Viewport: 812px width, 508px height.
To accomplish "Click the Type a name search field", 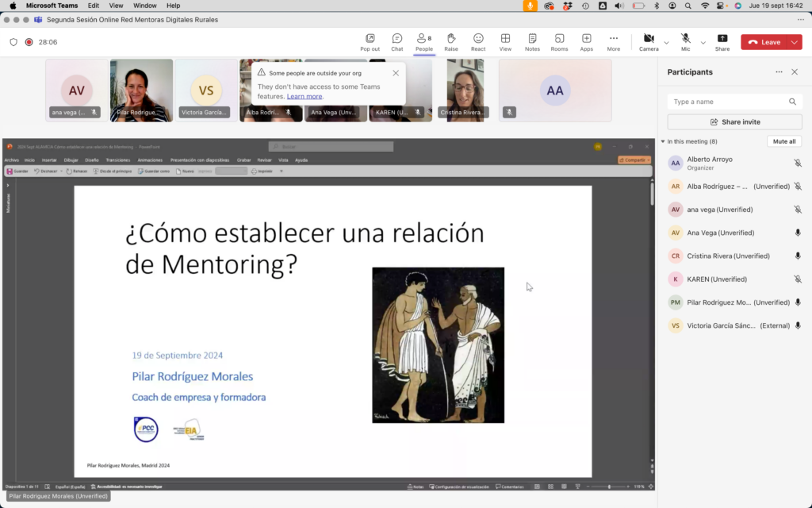I will [x=729, y=102].
